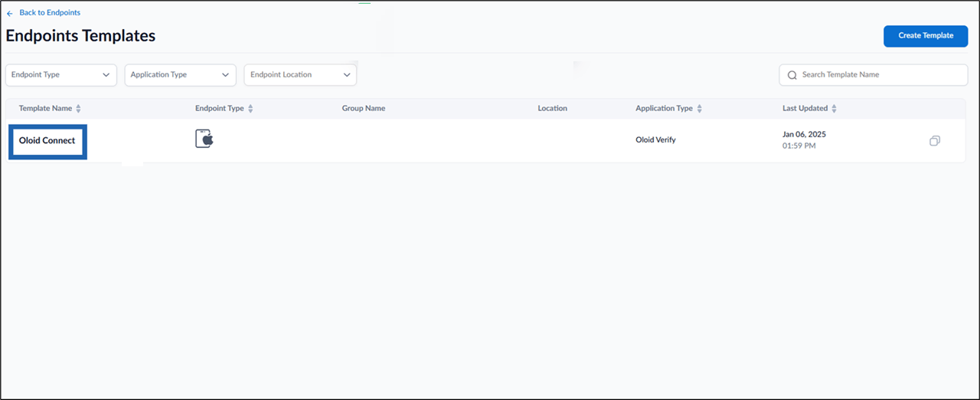Click the back arrow icon beside Back to Endpoints
This screenshot has height=400, width=980.
coord(10,13)
